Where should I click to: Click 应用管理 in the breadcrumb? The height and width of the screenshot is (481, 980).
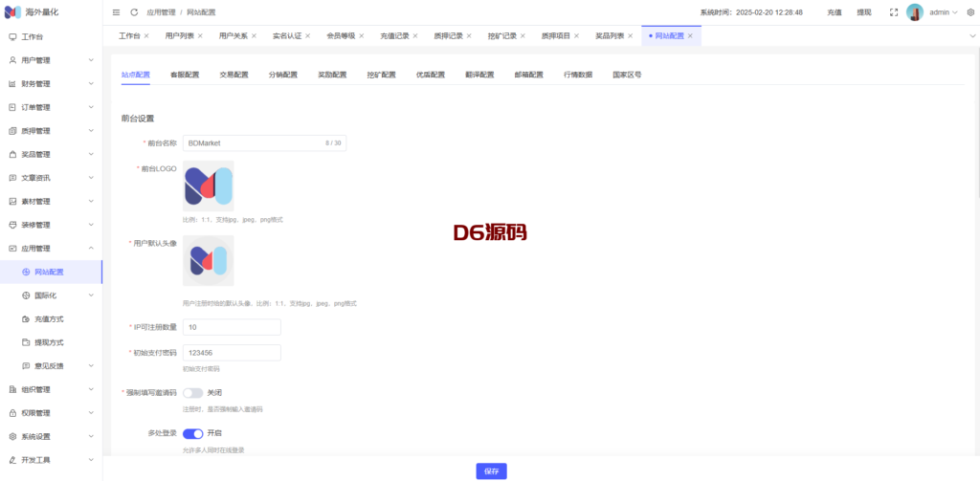(x=161, y=12)
